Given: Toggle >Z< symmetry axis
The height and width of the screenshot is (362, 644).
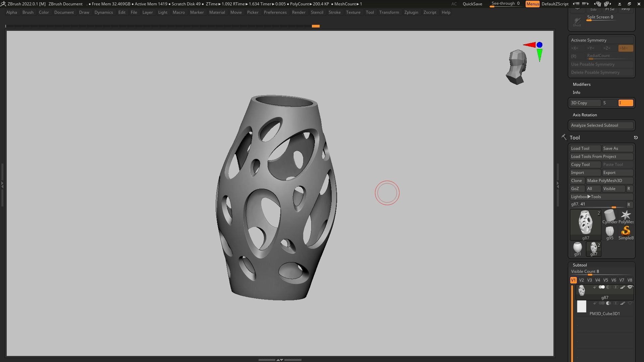Looking at the screenshot, I should point(609,48).
